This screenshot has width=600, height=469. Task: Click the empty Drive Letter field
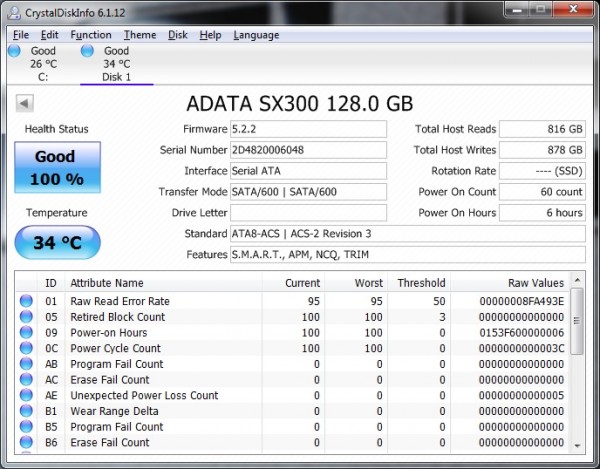click(308, 213)
